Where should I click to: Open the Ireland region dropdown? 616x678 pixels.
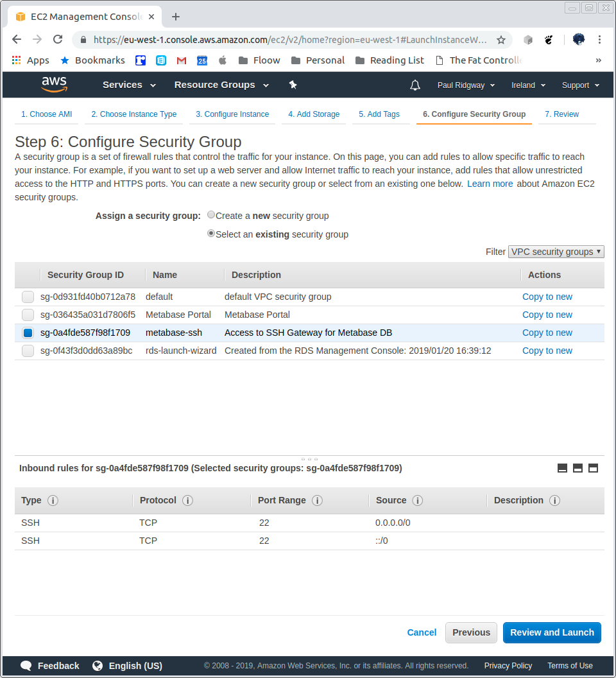point(528,85)
